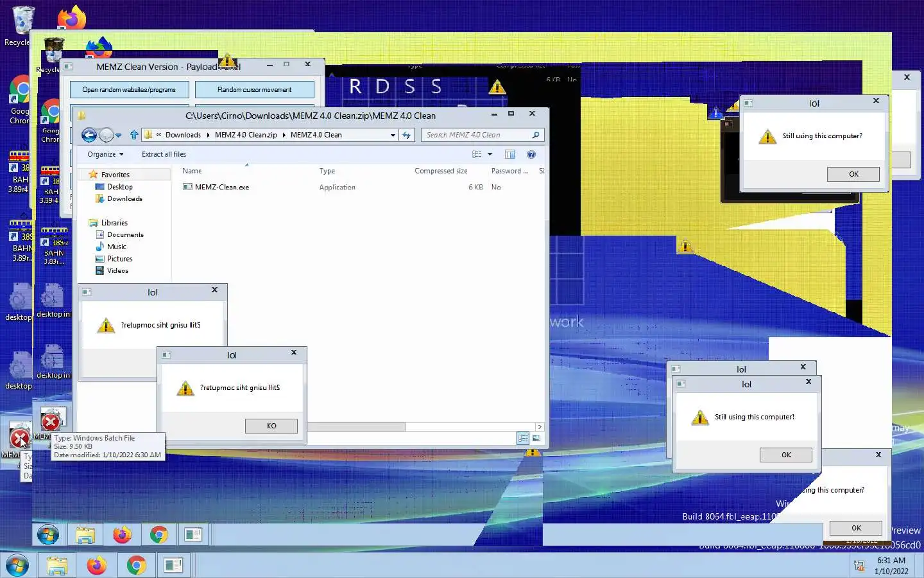
Task: Click the Explorer horizontal scrollbar thumb
Action: (356, 426)
